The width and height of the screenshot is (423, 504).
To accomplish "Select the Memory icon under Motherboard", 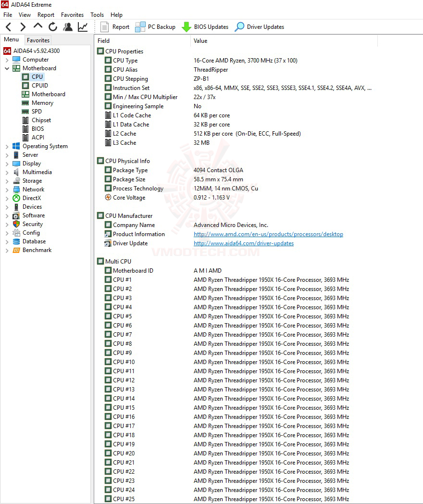I will pos(25,103).
